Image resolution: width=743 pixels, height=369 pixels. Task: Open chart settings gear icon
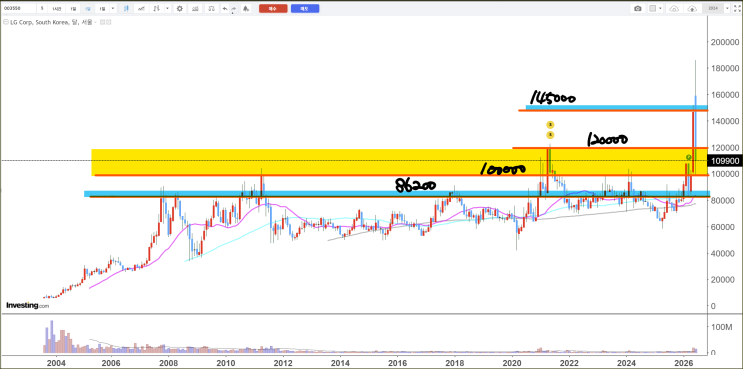[x=180, y=9]
